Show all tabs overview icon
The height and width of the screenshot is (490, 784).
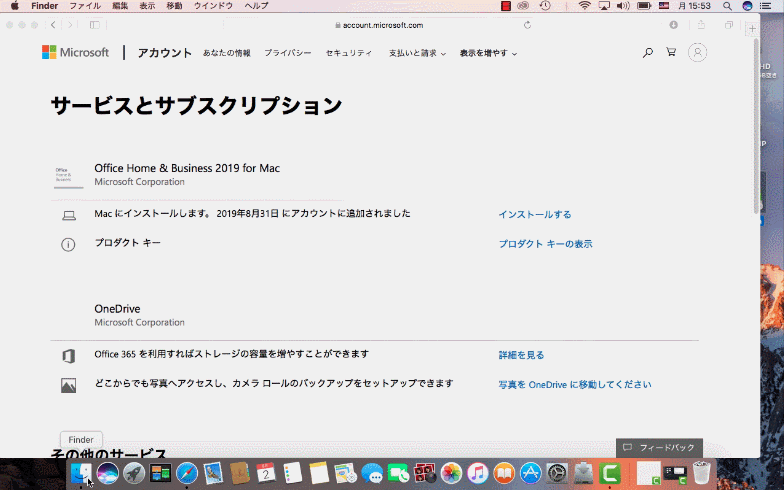point(728,25)
